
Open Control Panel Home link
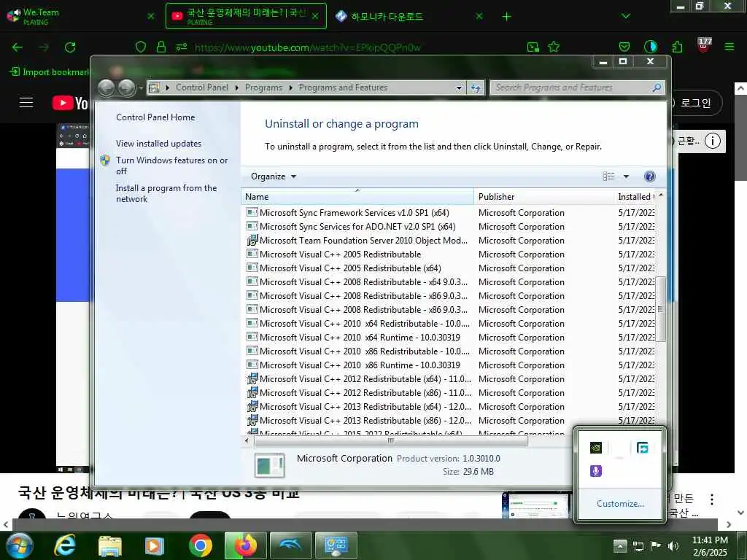tap(155, 117)
